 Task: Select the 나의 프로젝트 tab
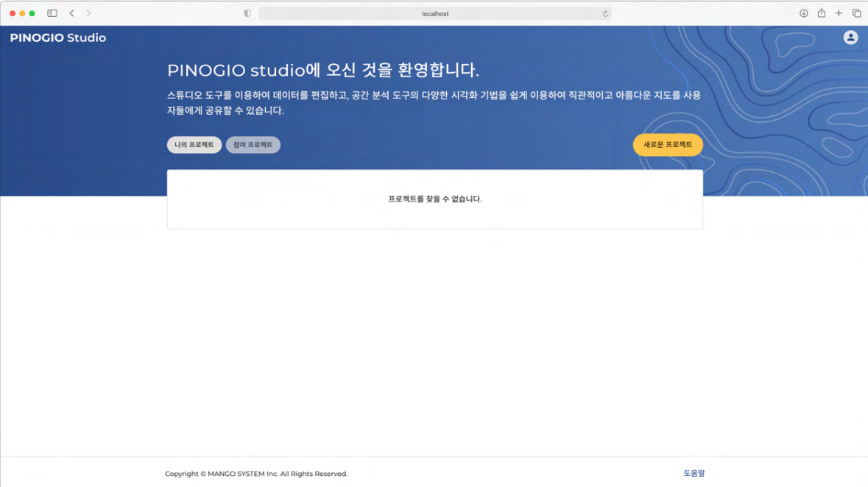pyautogui.click(x=194, y=145)
